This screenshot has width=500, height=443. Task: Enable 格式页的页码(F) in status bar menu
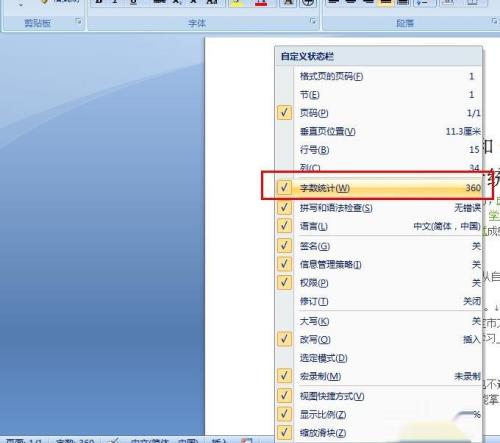379,76
